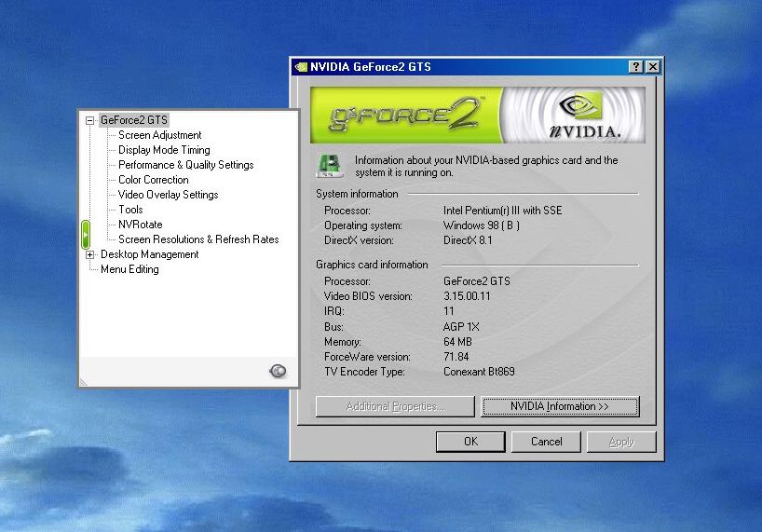Open Performance & Quality Settings

(x=186, y=165)
